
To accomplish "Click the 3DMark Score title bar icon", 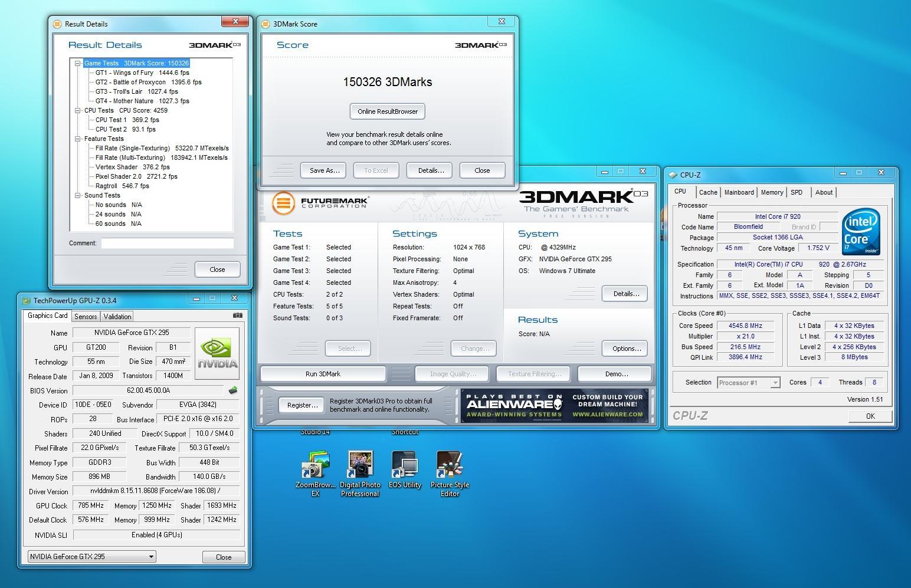I will click(266, 24).
